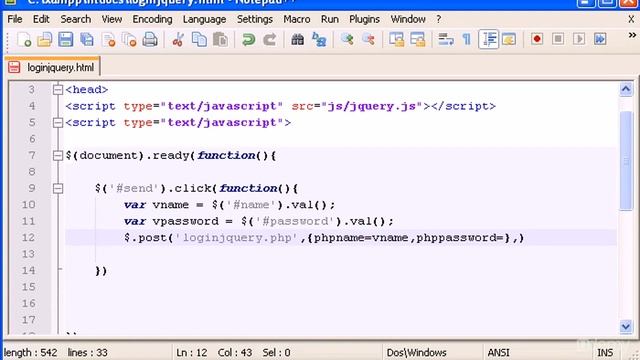Toggle word wrap toolbar icon

point(446,40)
